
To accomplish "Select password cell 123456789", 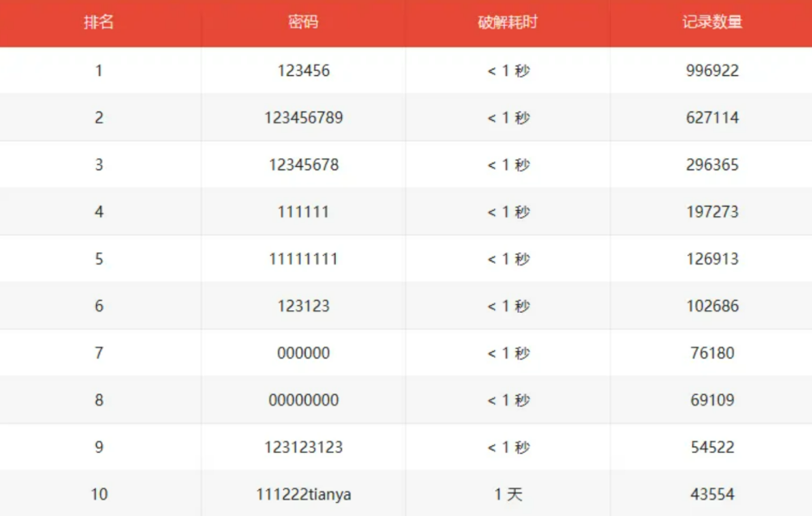I will [x=303, y=118].
